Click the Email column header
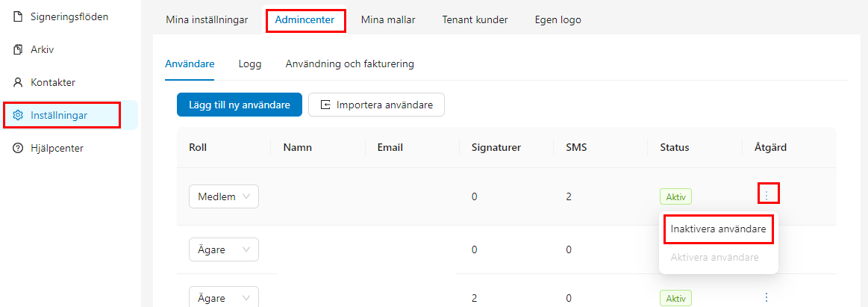 click(x=390, y=147)
